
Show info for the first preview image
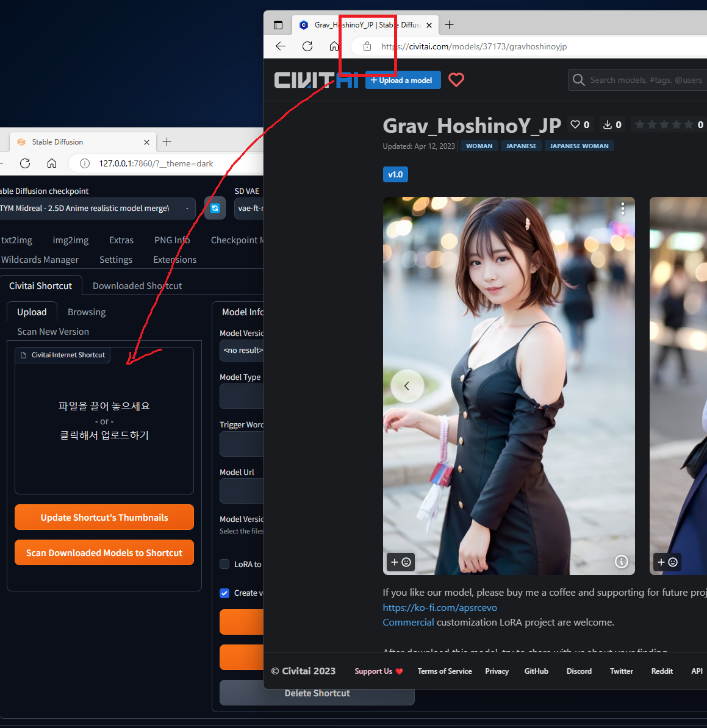(621, 562)
